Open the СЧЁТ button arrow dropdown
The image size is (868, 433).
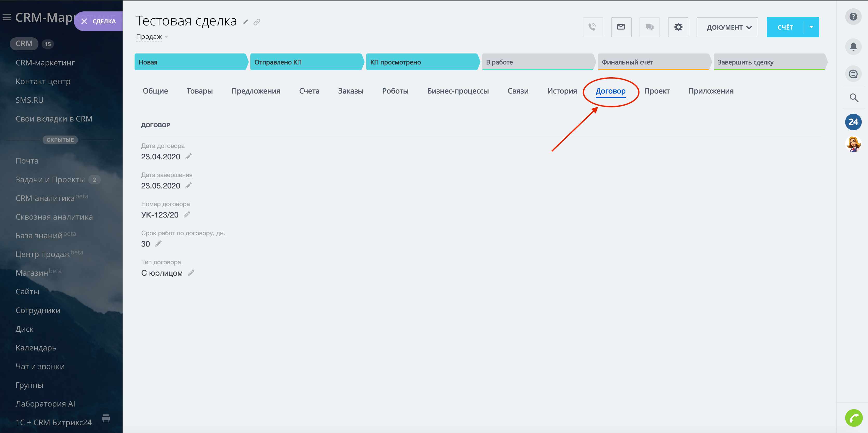pyautogui.click(x=811, y=27)
